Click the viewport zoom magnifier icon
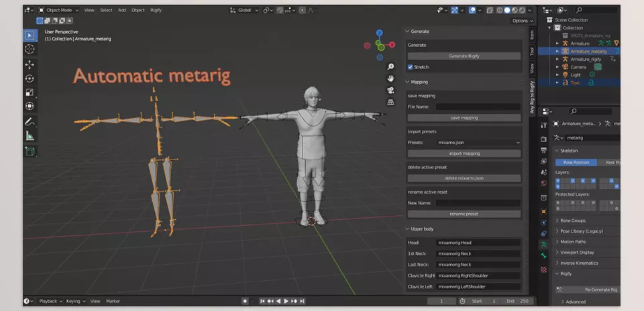644x311 pixels. click(x=390, y=66)
